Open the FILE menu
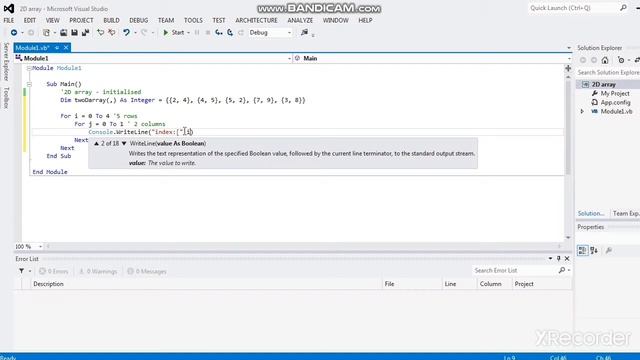The height and width of the screenshot is (360, 640). click(x=9, y=20)
